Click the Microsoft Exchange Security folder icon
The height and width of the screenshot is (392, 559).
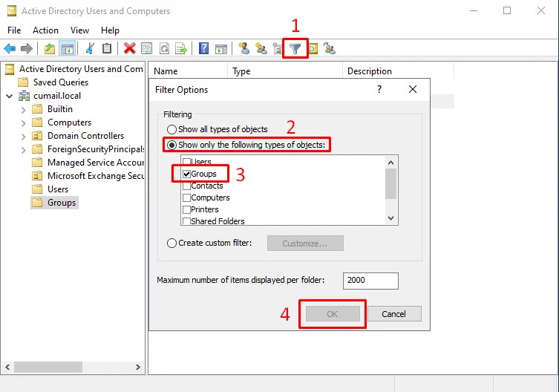click(37, 176)
